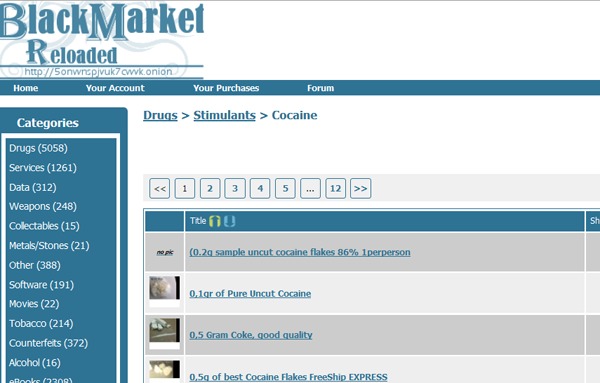Go to Your Account in the navigation bar
The width and height of the screenshot is (600, 383).
tap(115, 88)
